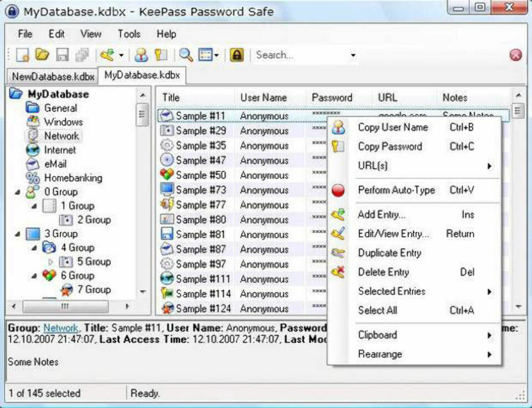Viewport: 532px width, 408px height.
Task: Choose Add Entry... in context menu
Action: 415,215
